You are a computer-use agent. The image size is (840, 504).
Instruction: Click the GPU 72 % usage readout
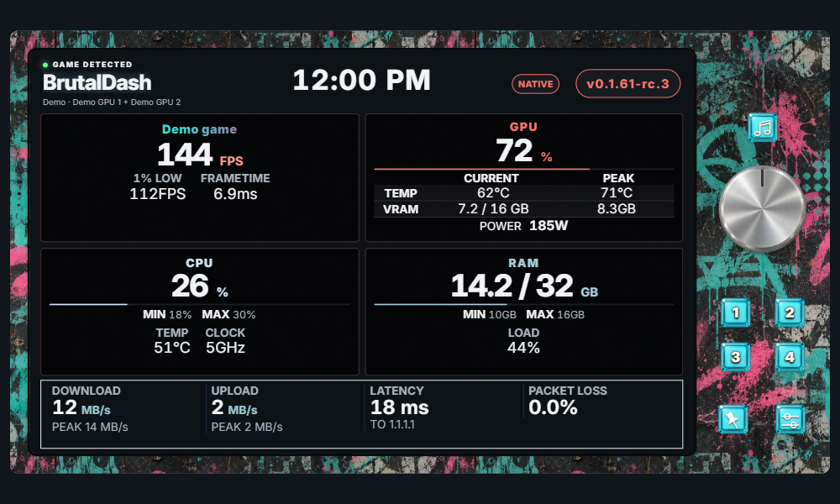point(523,151)
